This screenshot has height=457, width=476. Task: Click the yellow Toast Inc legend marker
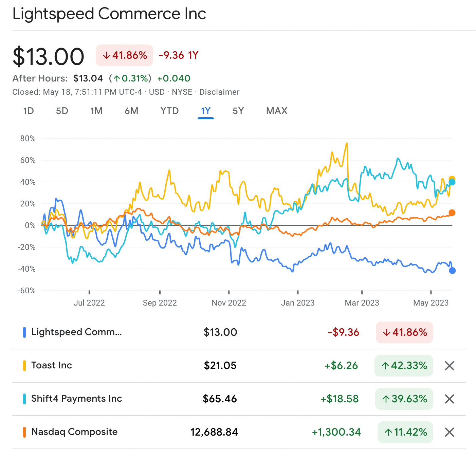(24, 365)
